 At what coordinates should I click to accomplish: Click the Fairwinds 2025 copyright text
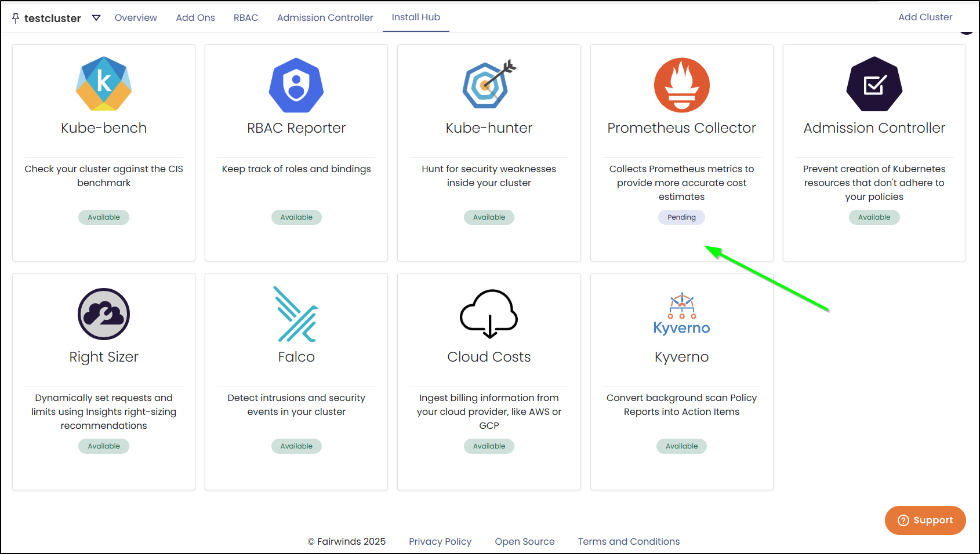(x=347, y=541)
